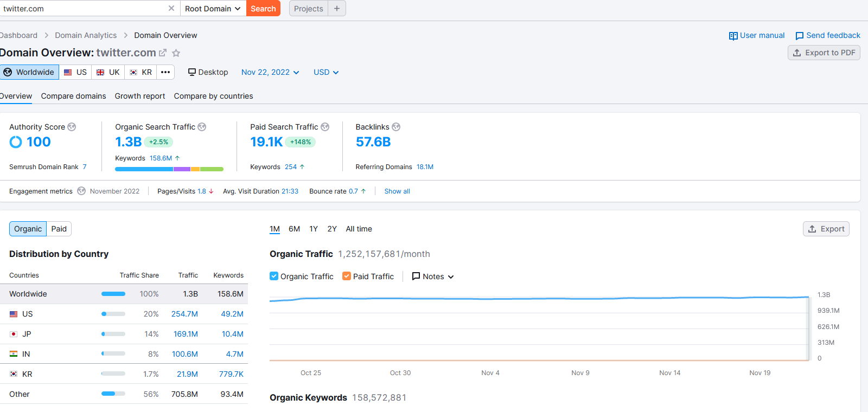Click Export to PDF button
This screenshot has width=868, height=412.
[x=824, y=53]
